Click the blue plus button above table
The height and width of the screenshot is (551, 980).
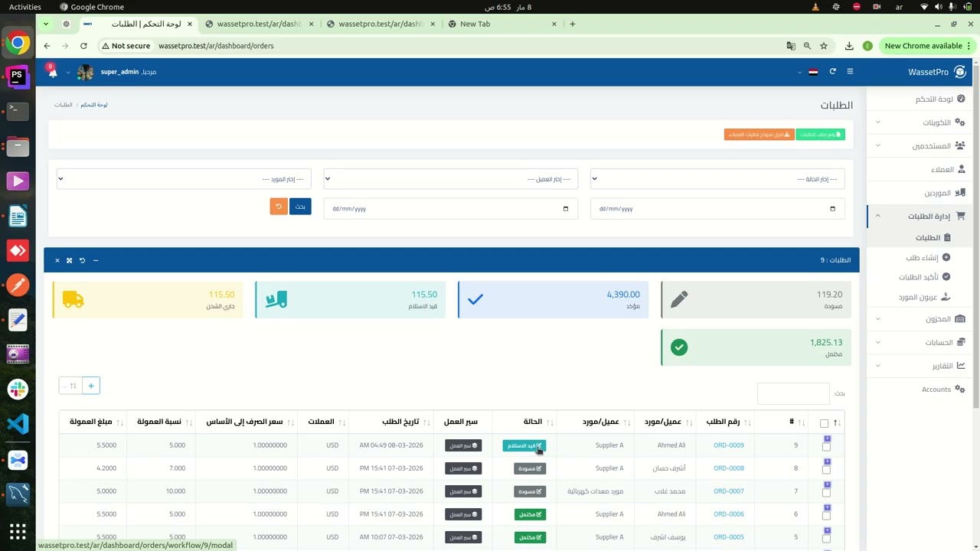(90, 386)
